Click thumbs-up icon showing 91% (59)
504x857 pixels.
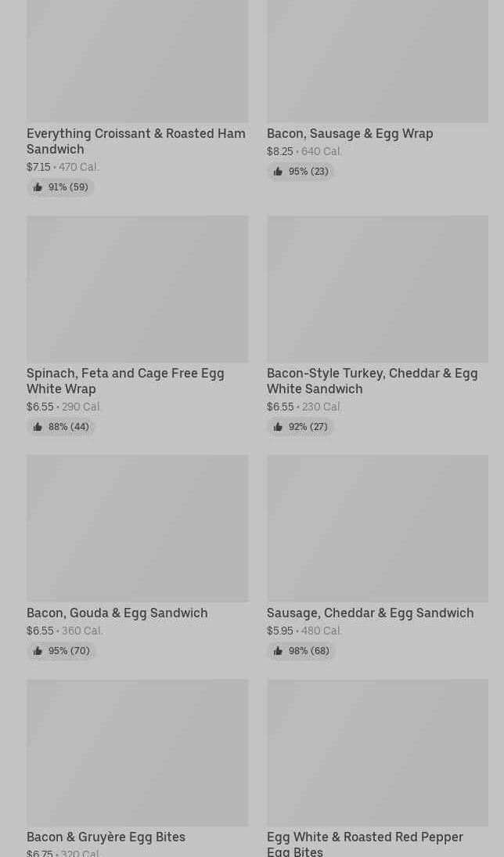37,187
